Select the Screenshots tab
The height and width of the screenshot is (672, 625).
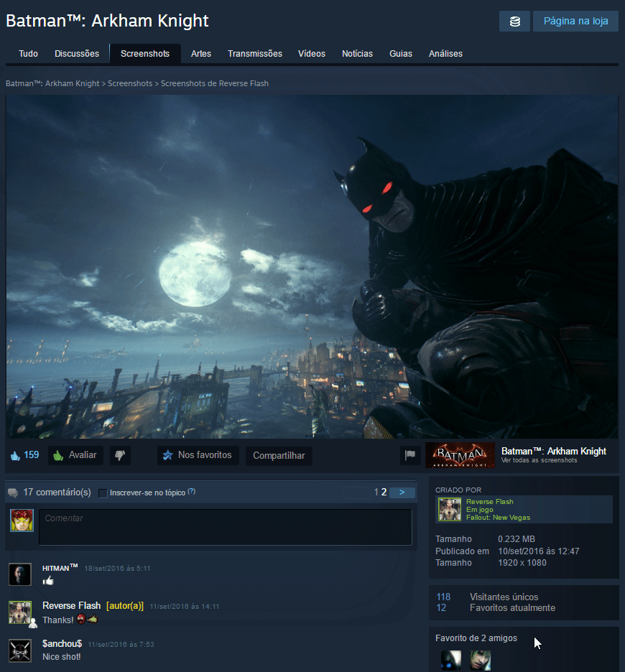pyautogui.click(x=145, y=54)
